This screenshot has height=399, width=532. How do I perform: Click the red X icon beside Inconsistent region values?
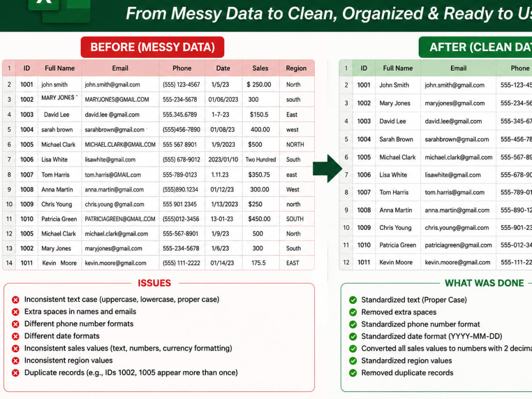click(x=15, y=361)
